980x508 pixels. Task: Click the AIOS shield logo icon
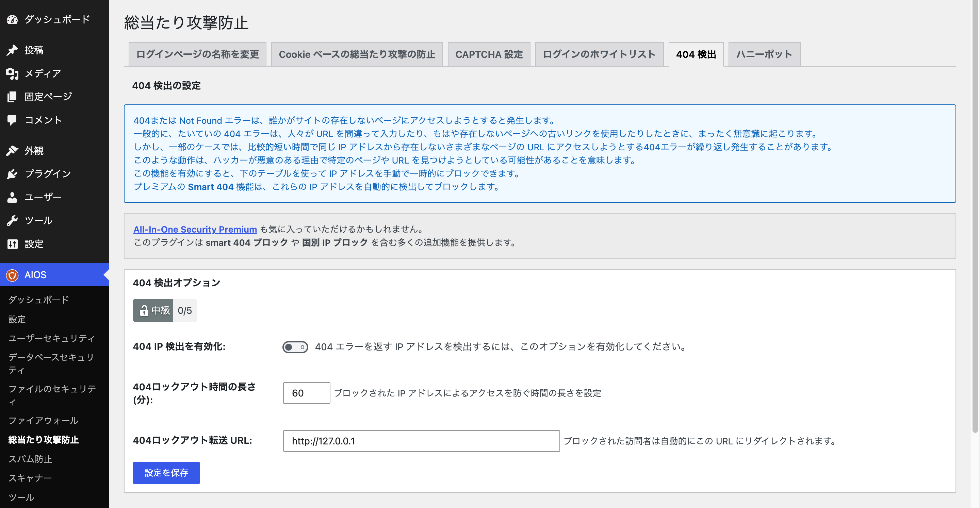click(12, 275)
